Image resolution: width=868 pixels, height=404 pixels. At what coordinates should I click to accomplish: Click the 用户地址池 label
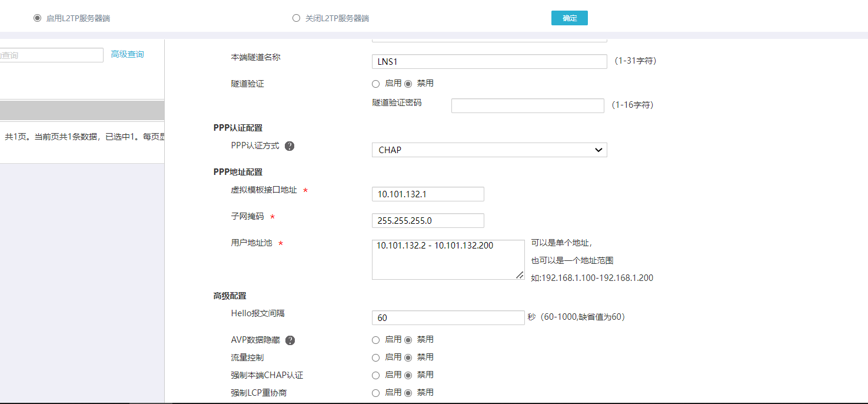tap(251, 243)
